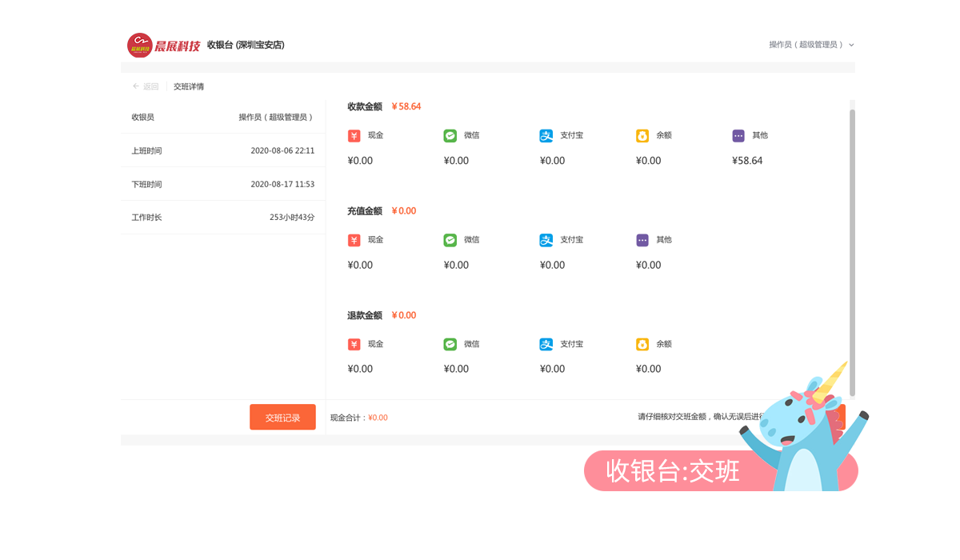The image size is (960, 560).
Task: Click the WeChat icon under 充值金额
Action: [x=450, y=240]
